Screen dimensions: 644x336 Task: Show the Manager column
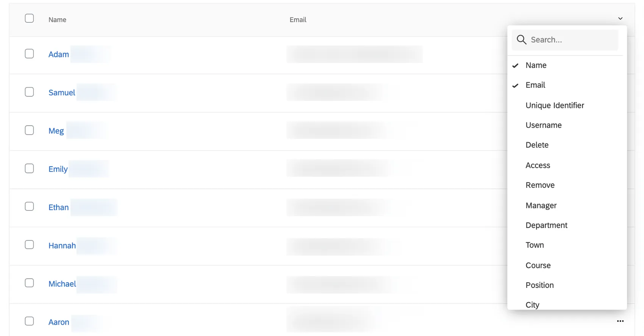click(x=541, y=205)
